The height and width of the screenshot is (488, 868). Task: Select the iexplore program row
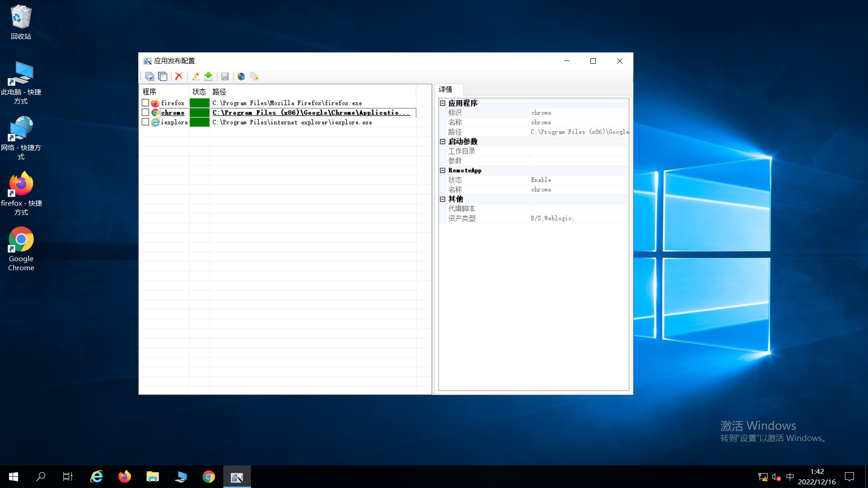coord(174,122)
